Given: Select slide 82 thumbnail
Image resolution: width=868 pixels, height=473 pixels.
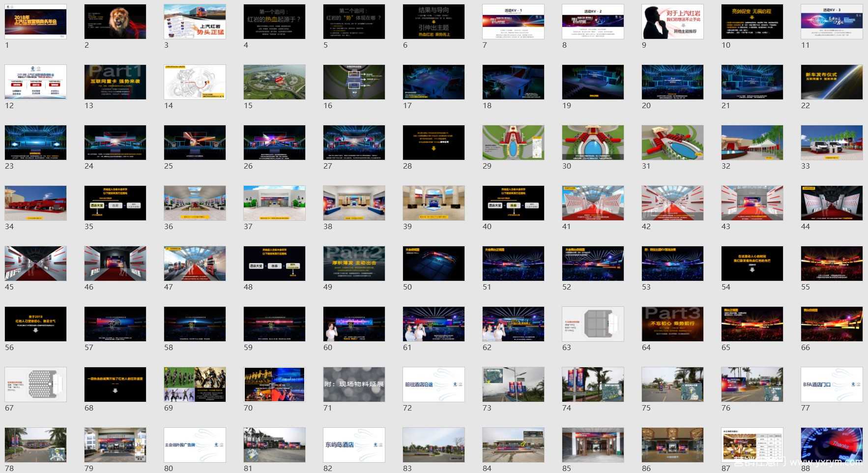Looking at the screenshot, I should click(x=354, y=445).
